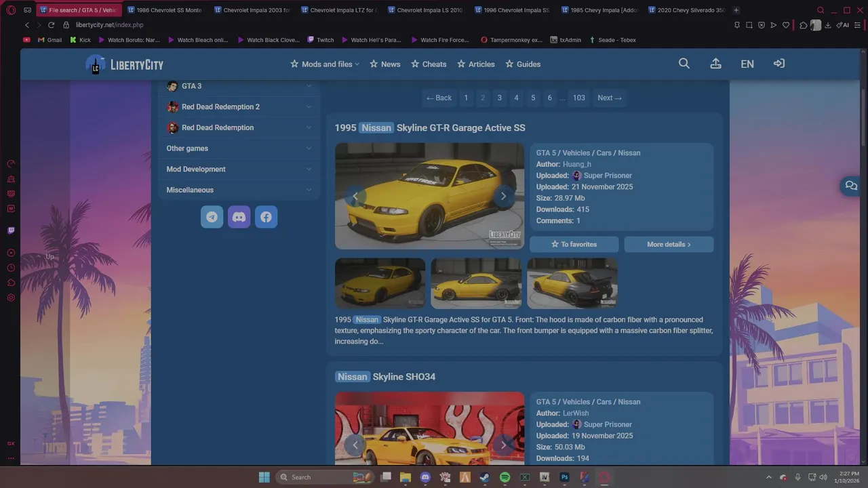Show previous image of GT-R Garage Active SS

pos(355,197)
